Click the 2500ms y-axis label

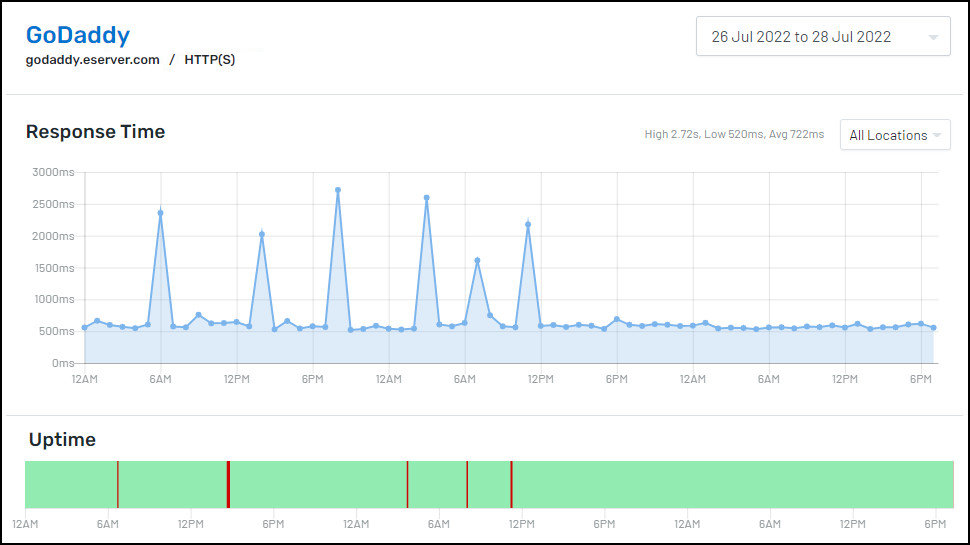53,204
